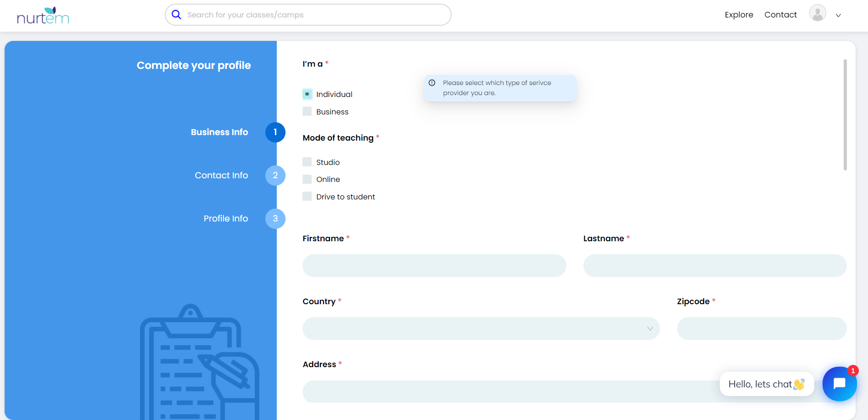Click step 2 circle for Contact Info

[x=275, y=176]
